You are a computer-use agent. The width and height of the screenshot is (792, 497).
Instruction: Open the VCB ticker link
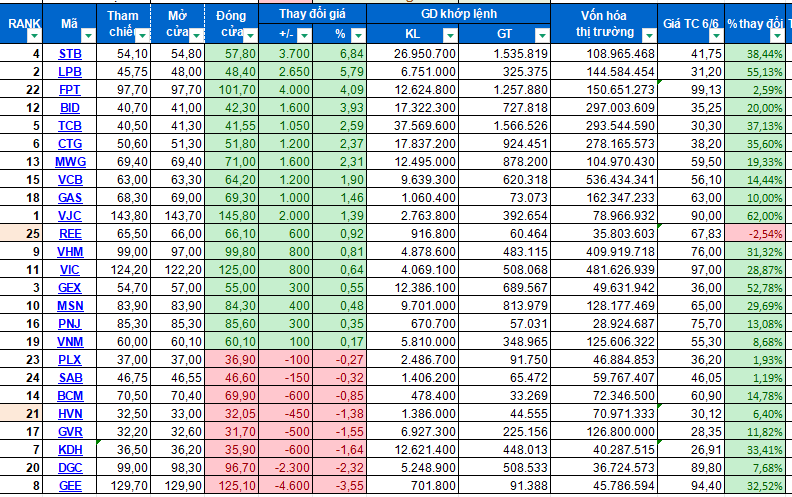70,180
